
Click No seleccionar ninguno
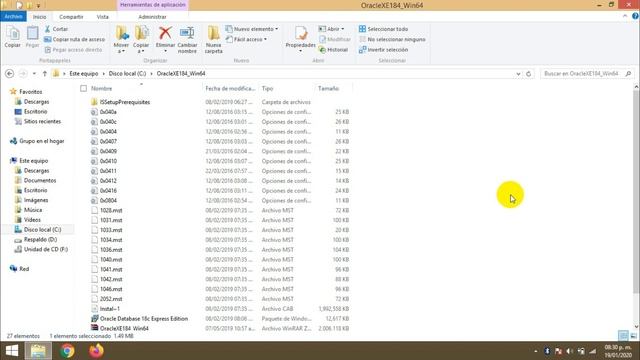(x=392, y=40)
